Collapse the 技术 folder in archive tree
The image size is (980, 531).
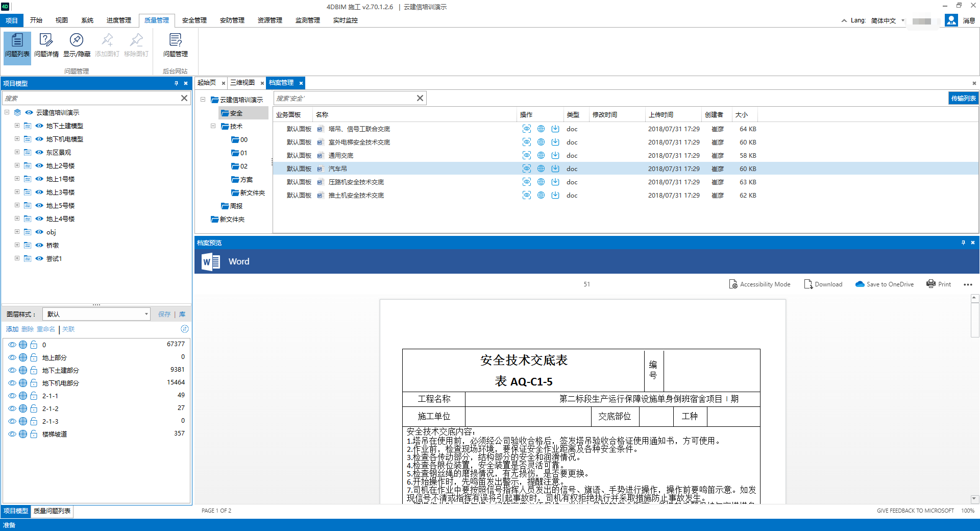coord(213,126)
